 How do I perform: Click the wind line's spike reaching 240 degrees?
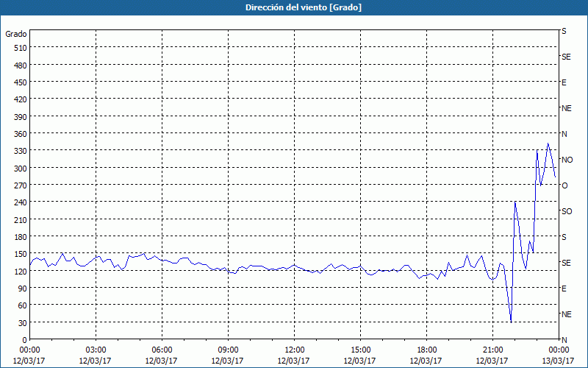[515, 202]
